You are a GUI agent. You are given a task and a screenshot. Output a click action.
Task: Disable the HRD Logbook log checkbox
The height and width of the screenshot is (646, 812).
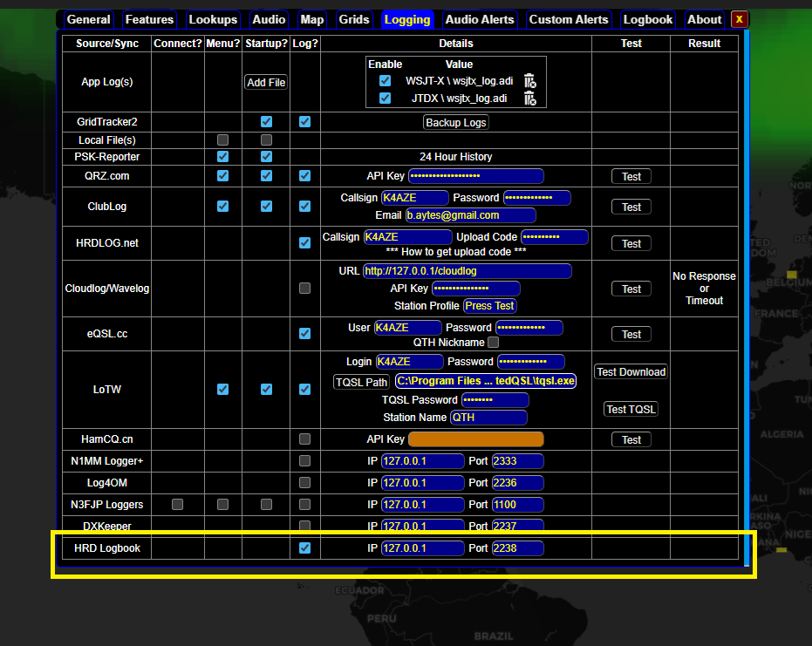304,548
